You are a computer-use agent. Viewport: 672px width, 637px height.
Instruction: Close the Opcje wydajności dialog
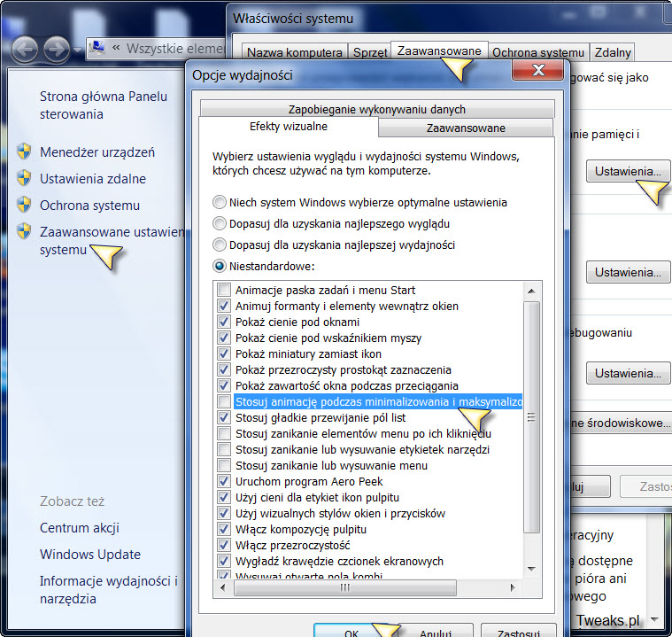537,69
